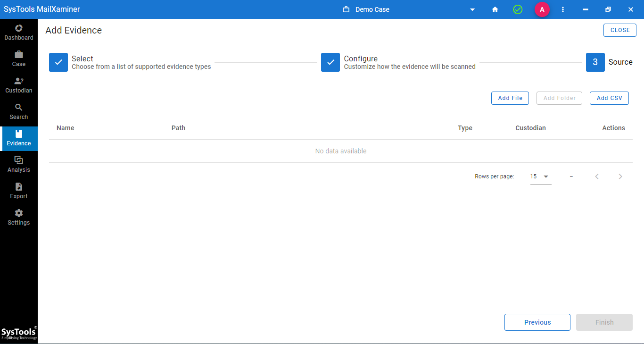The width and height of the screenshot is (644, 344).
Task: Go back with the Previous button
Action: (x=537, y=322)
